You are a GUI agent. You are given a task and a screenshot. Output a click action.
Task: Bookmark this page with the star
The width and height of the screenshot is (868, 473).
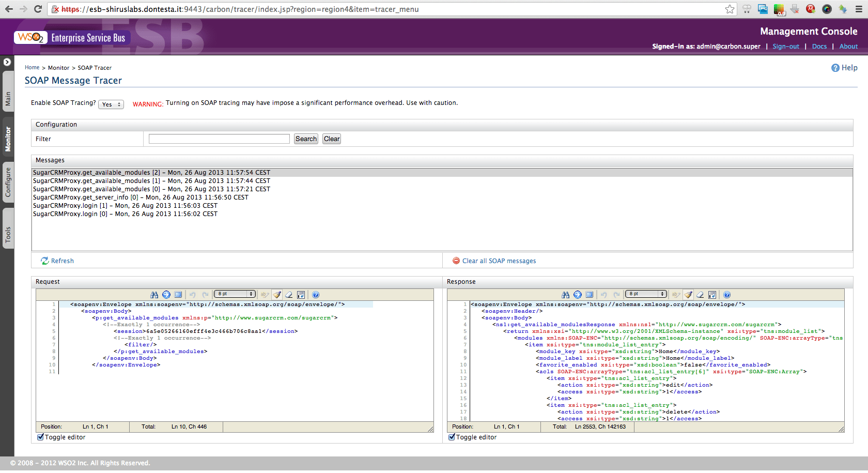(x=730, y=9)
